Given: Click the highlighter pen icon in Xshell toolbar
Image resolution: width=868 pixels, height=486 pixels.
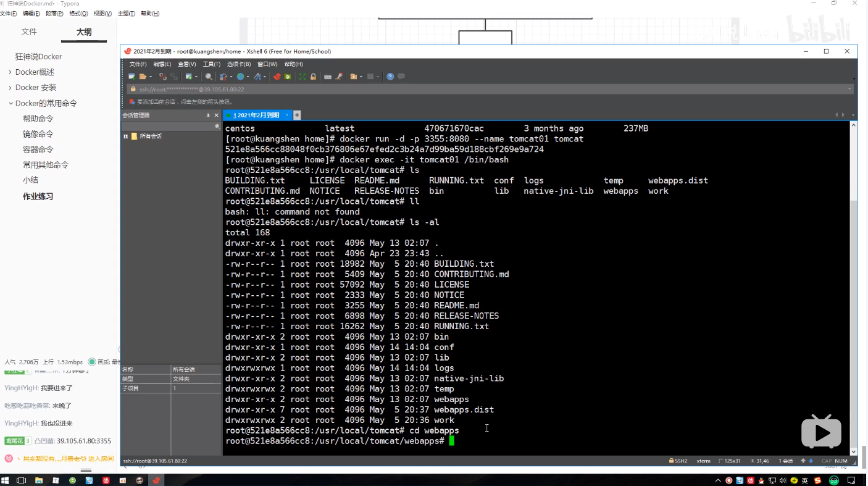Looking at the screenshot, I should [339, 77].
